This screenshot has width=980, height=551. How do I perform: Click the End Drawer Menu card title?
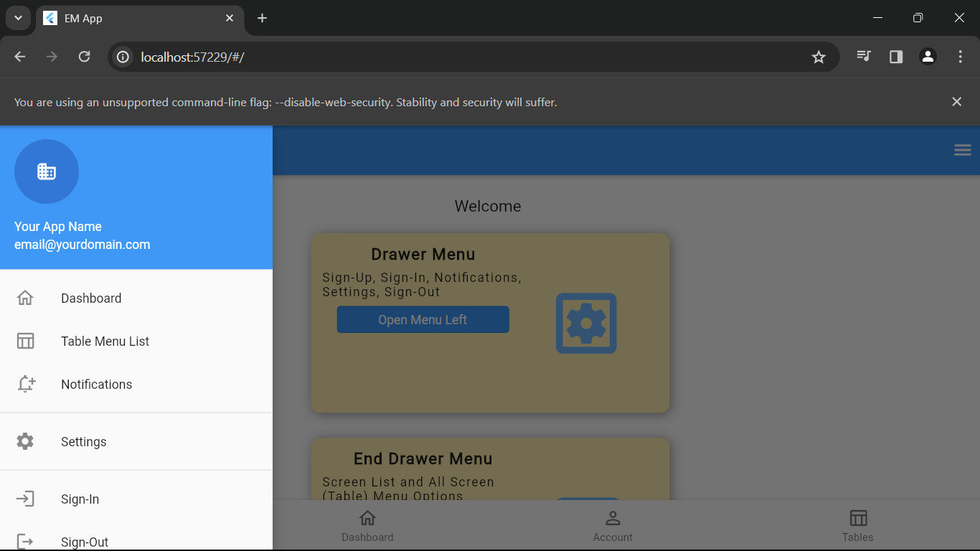point(423,459)
